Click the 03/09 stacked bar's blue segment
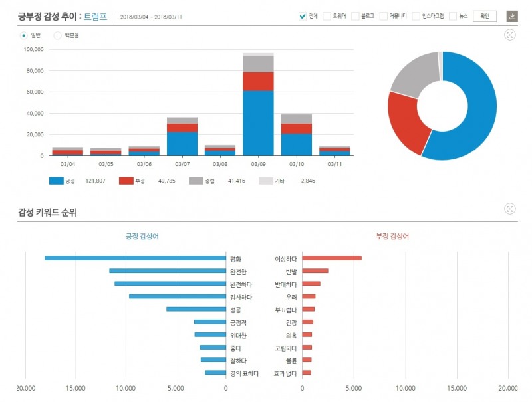This screenshot has width=532, height=402. point(258,123)
